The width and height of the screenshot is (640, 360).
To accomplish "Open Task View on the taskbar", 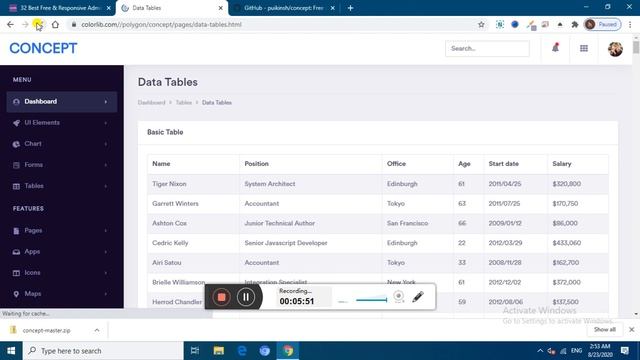I will (195, 351).
